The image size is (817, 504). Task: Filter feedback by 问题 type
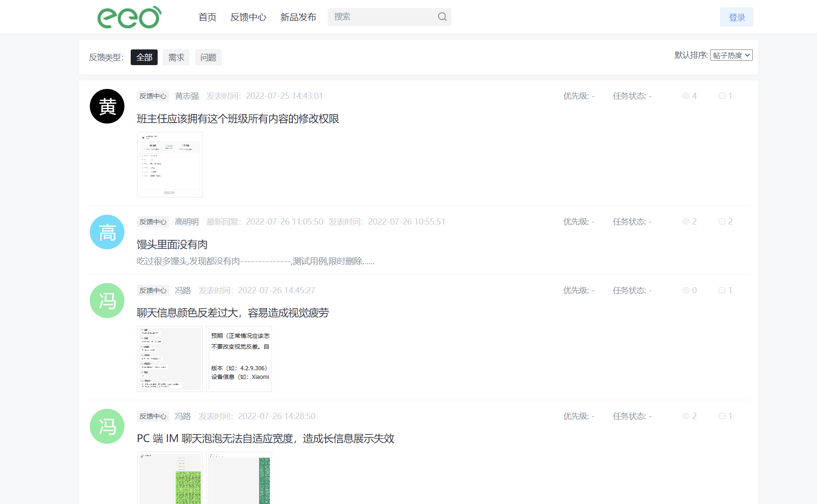click(x=208, y=57)
